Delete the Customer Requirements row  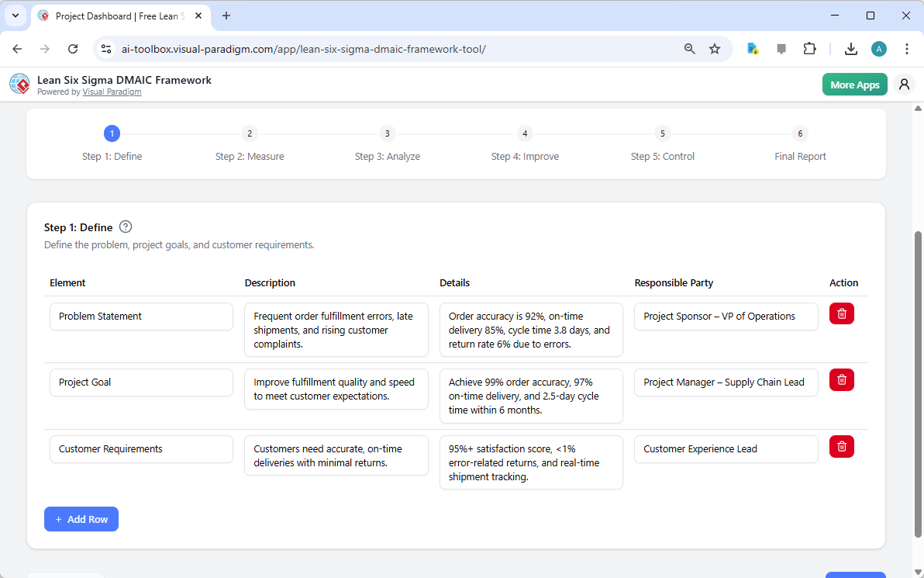841,446
